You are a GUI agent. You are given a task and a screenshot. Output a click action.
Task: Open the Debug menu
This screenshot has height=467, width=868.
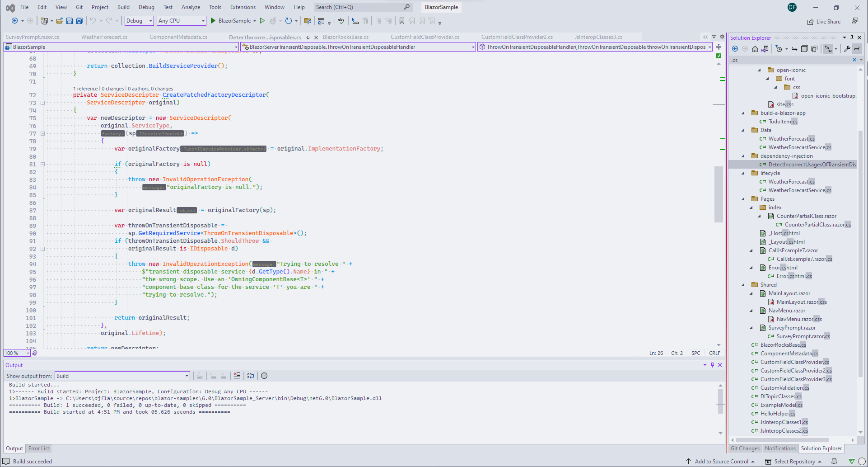coord(146,7)
